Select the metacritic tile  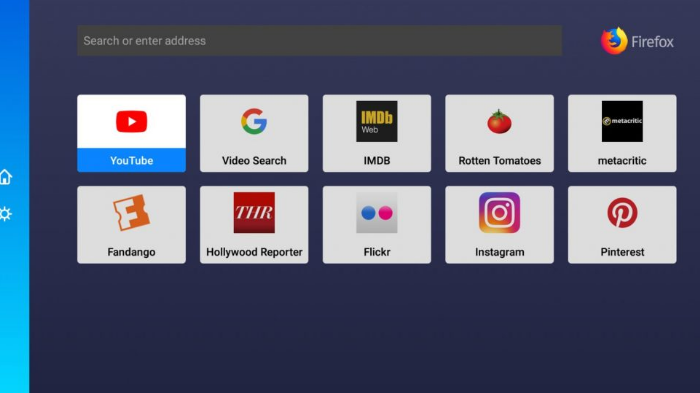tap(622, 133)
